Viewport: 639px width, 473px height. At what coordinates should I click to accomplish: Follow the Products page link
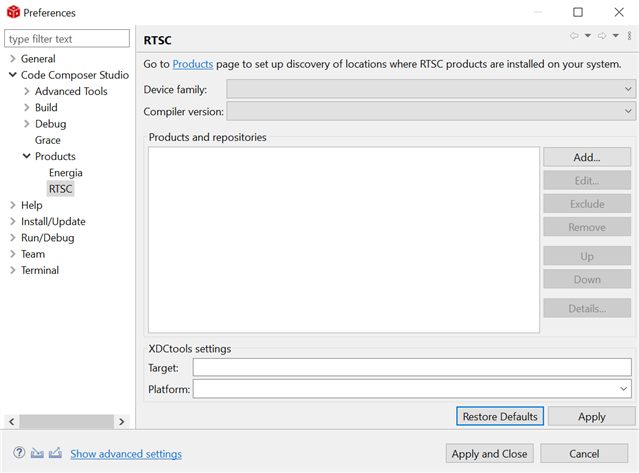click(x=193, y=64)
